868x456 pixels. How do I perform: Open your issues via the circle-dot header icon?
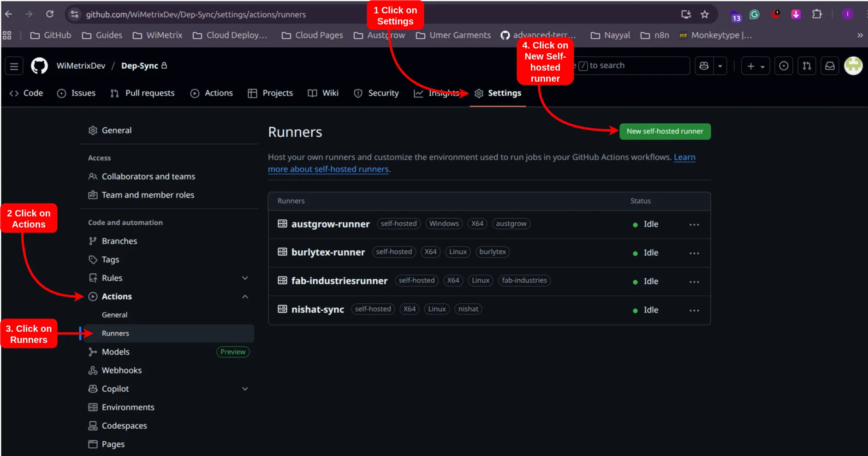click(x=784, y=66)
